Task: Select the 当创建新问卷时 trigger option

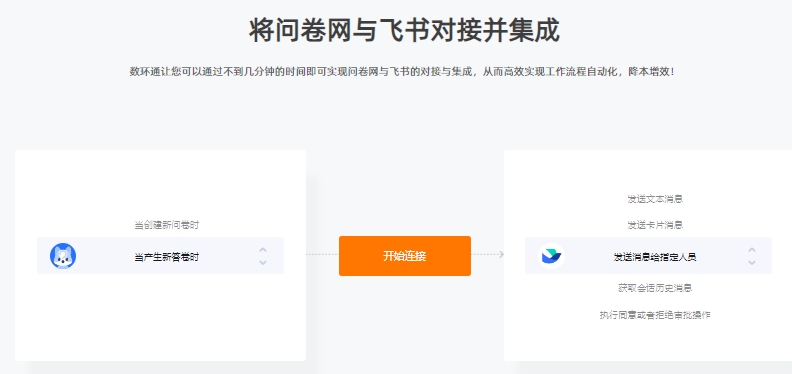Action: pos(167,225)
